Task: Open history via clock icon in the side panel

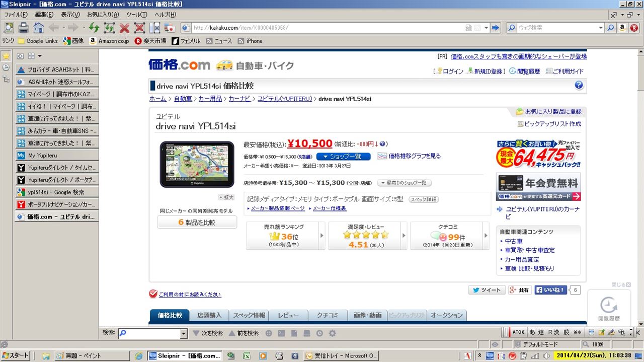Action: click(x=6, y=67)
